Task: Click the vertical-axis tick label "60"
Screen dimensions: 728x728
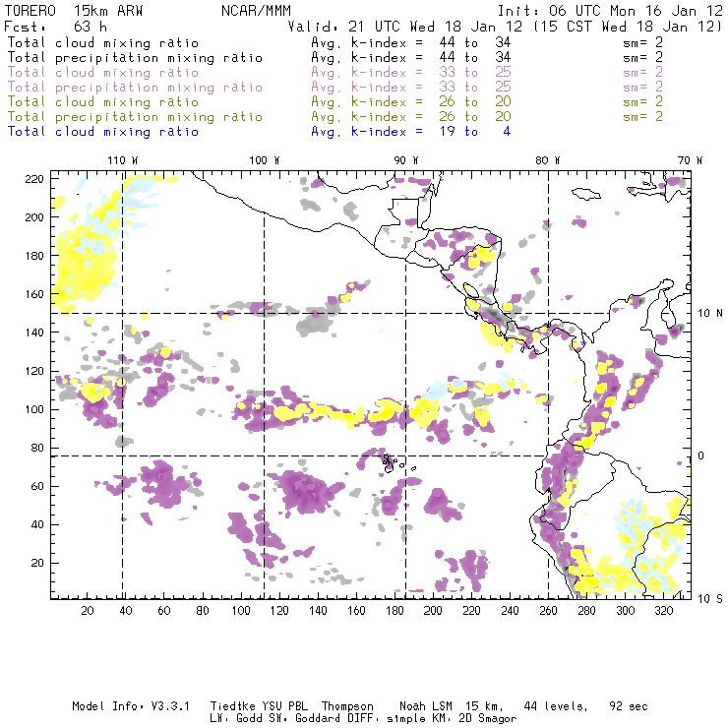Action: [x=37, y=486]
